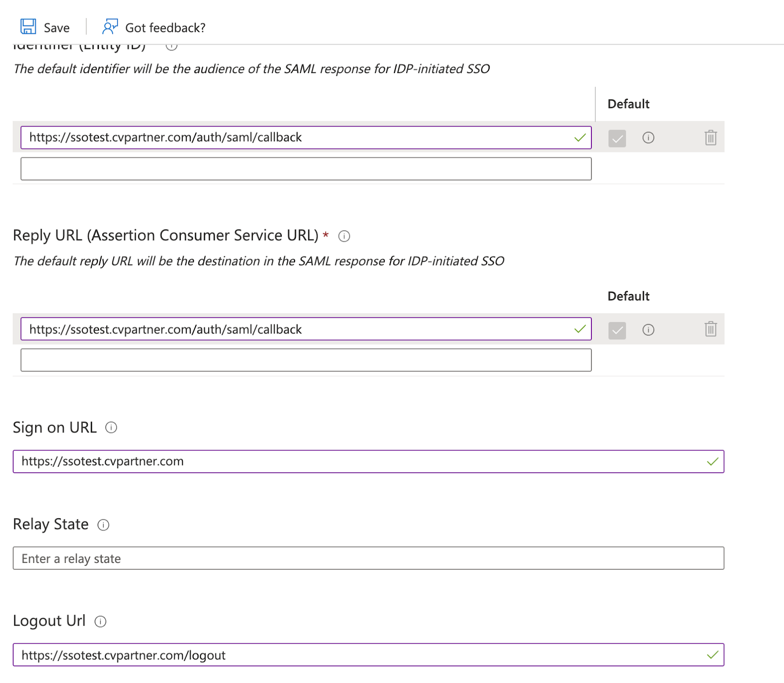The image size is (784, 683).
Task: Delete the Reply URL callback entry
Action: pyautogui.click(x=710, y=329)
